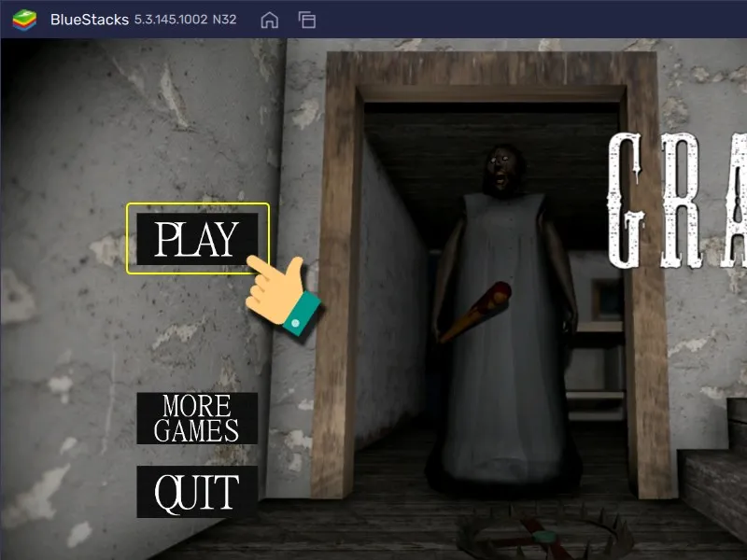Click the BlueStacks logo icon
Image resolution: width=747 pixels, height=560 pixels.
24,20
